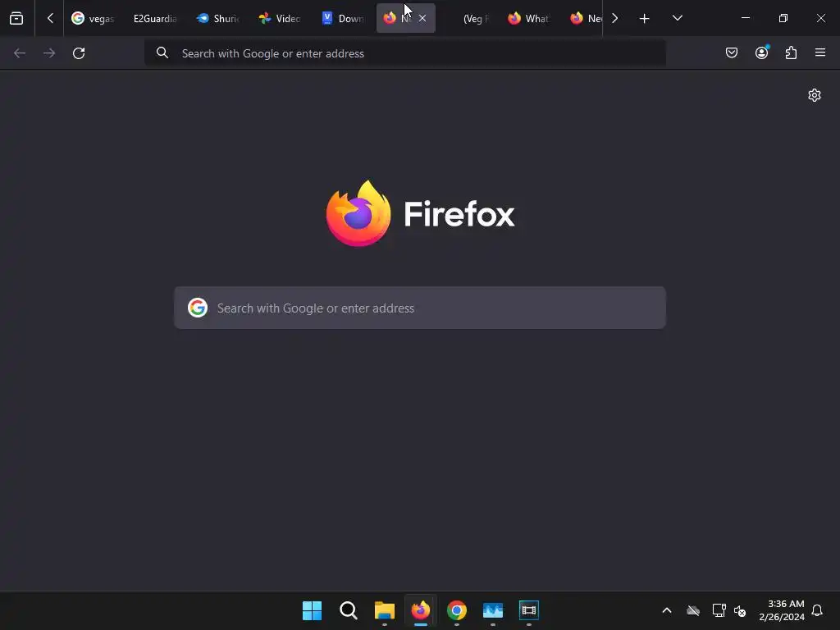Viewport: 840px width, 630px height.
Task: Switch to the Download tab
Action: click(343, 19)
